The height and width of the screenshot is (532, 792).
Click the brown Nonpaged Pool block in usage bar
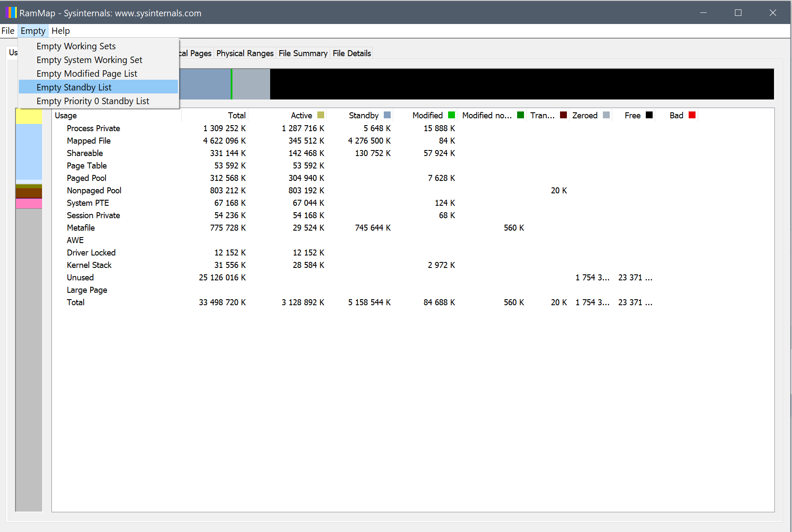[29, 193]
